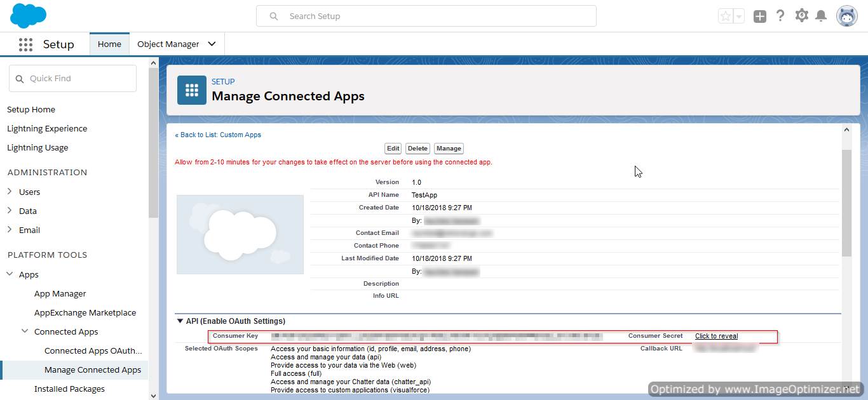The image size is (868, 400).
Task: Collapse the Connected Apps subsection chevron
Action: point(25,331)
